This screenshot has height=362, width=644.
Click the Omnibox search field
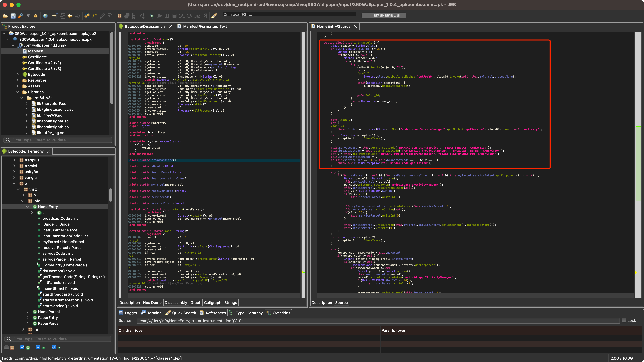tap(289, 15)
